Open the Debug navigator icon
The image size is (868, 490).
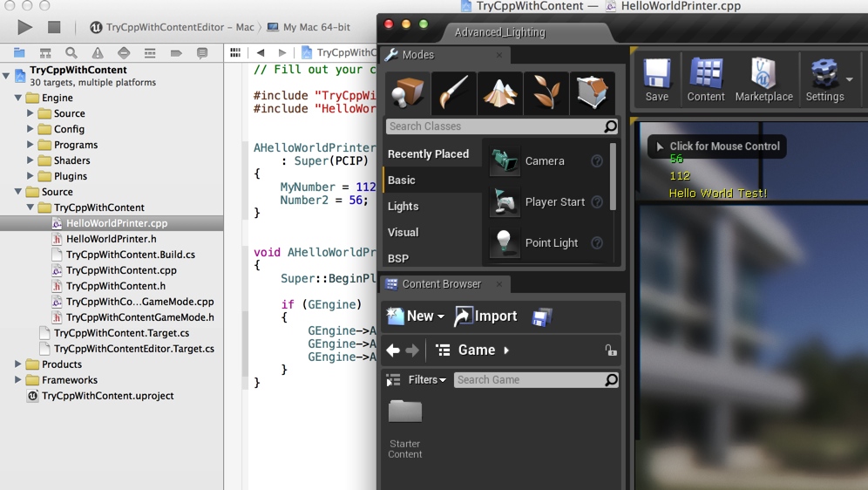150,53
